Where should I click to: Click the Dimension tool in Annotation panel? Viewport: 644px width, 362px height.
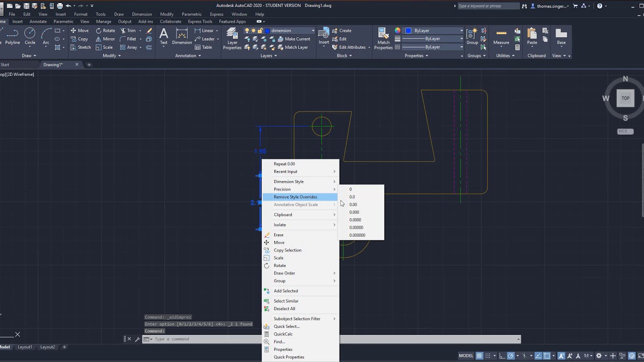click(182, 37)
